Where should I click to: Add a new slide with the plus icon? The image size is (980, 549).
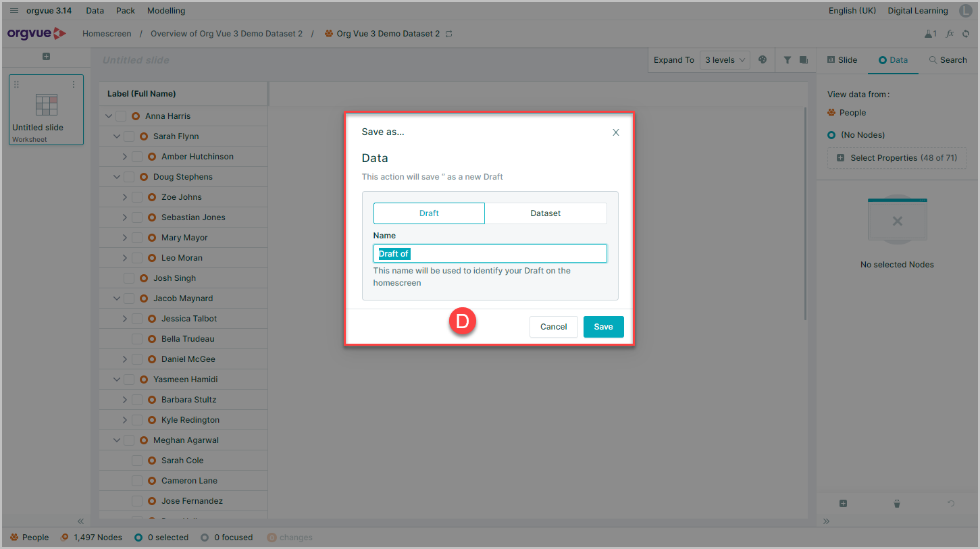coord(46,57)
